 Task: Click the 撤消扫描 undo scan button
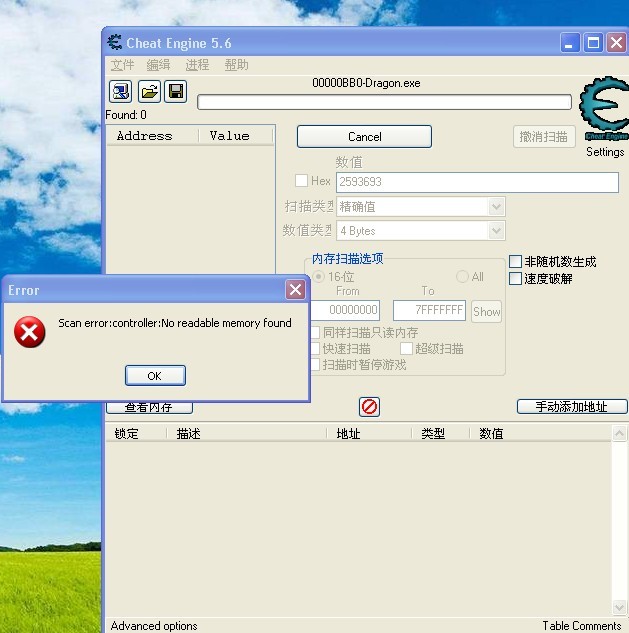543,137
